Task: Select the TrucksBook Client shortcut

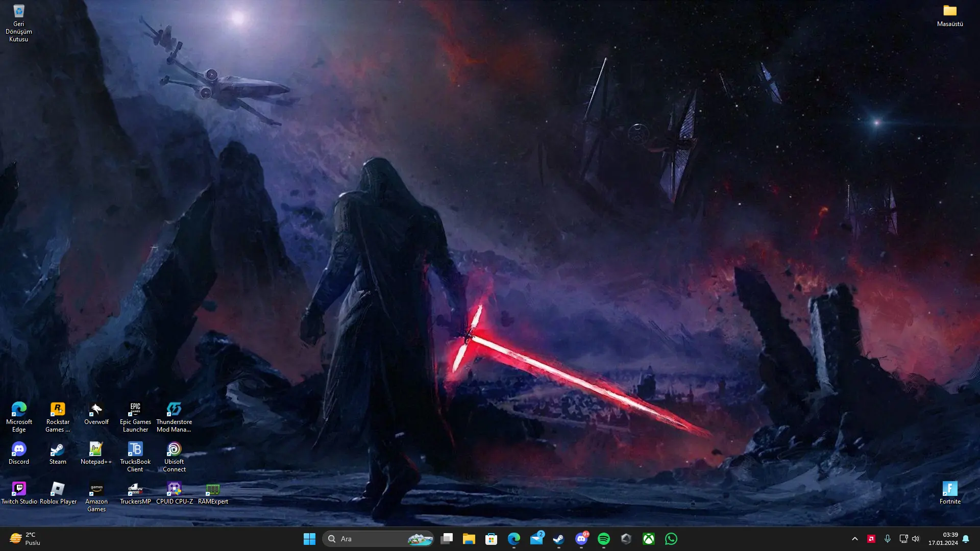Action: pyautogui.click(x=135, y=457)
